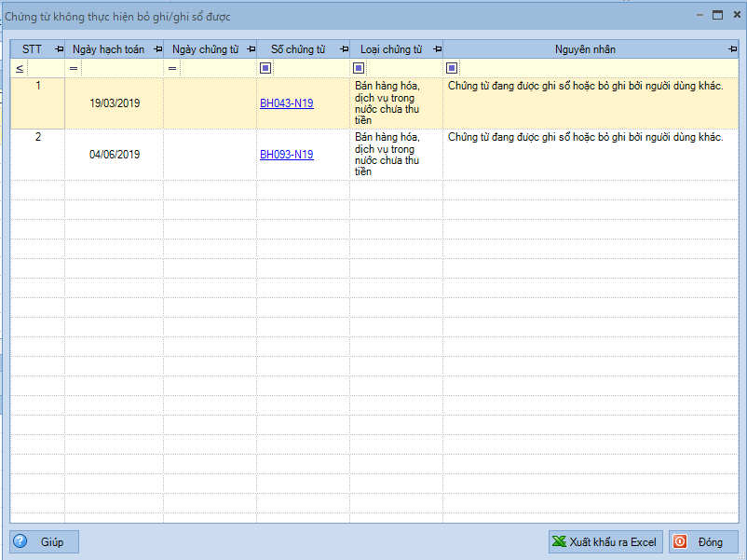Close the dialog with Đóng button
This screenshot has height=560, width=747.
coord(702,542)
